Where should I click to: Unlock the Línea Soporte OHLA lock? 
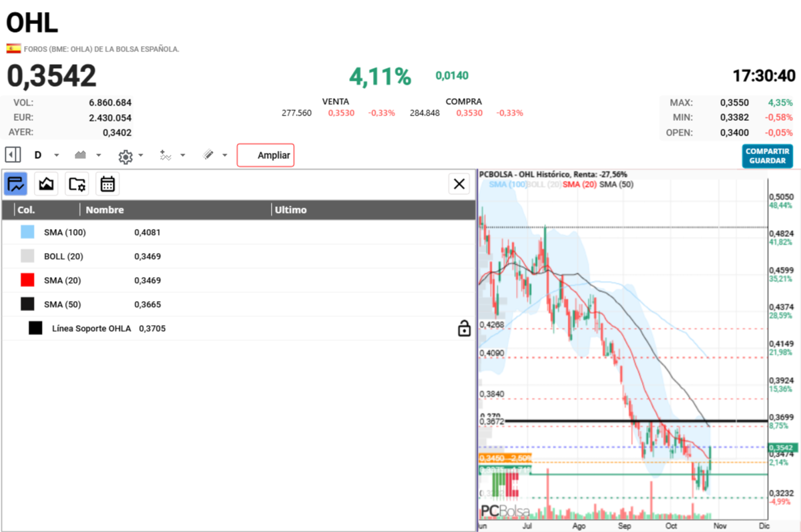(464, 328)
